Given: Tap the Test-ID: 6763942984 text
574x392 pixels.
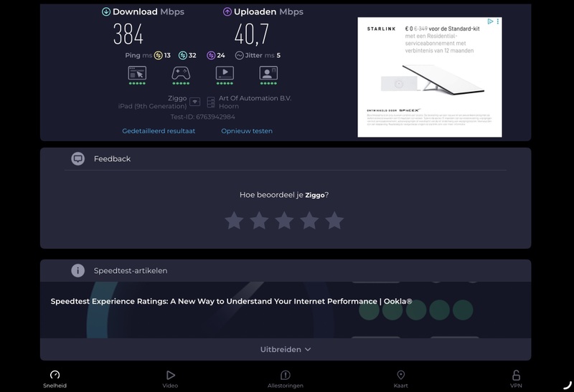Looking at the screenshot, I should (x=203, y=117).
